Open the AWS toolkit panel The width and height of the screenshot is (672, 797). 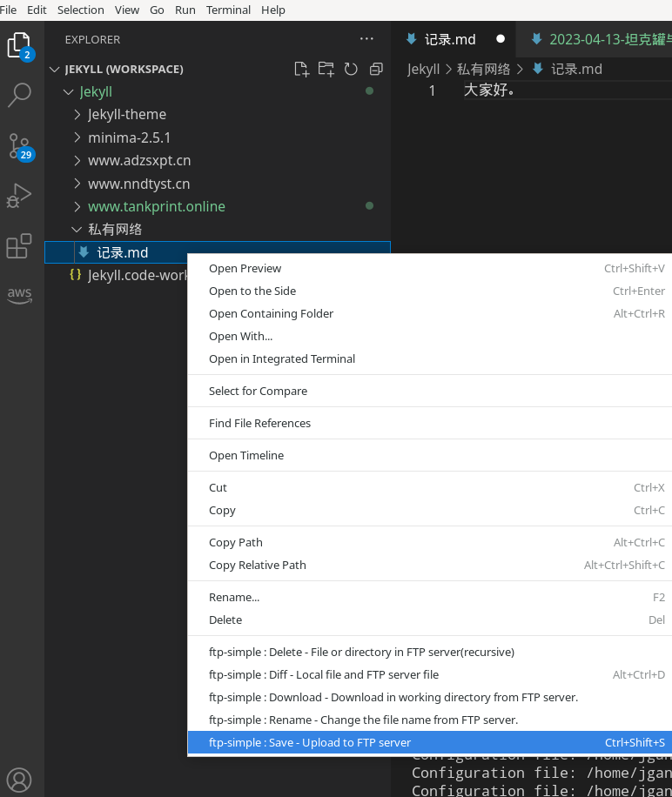[x=19, y=295]
